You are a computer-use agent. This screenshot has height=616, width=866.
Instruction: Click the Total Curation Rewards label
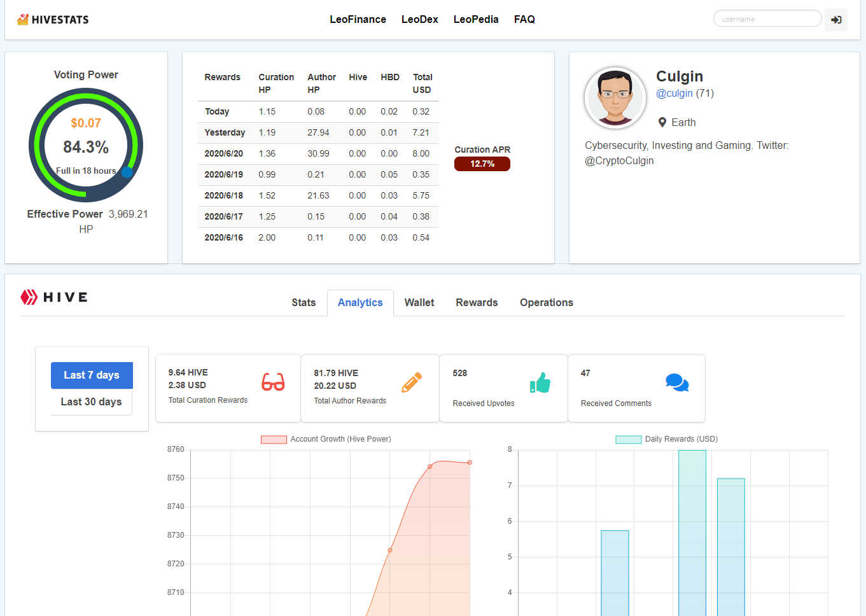click(x=208, y=400)
